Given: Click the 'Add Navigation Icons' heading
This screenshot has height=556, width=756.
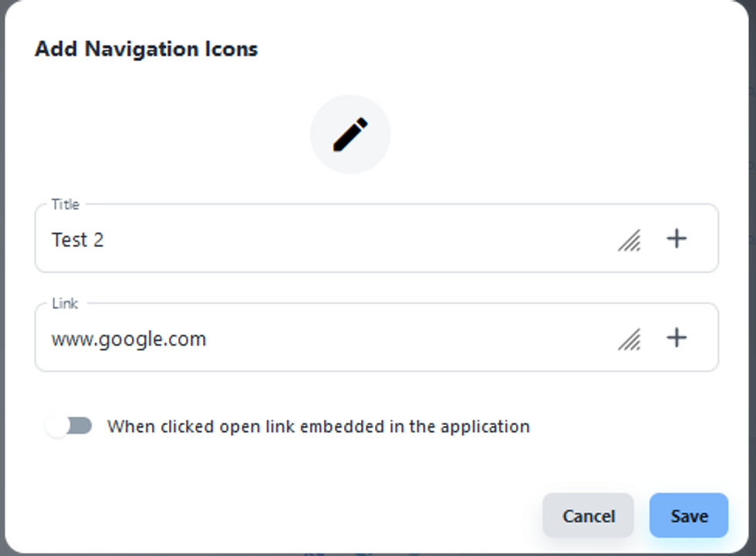Looking at the screenshot, I should tap(147, 49).
